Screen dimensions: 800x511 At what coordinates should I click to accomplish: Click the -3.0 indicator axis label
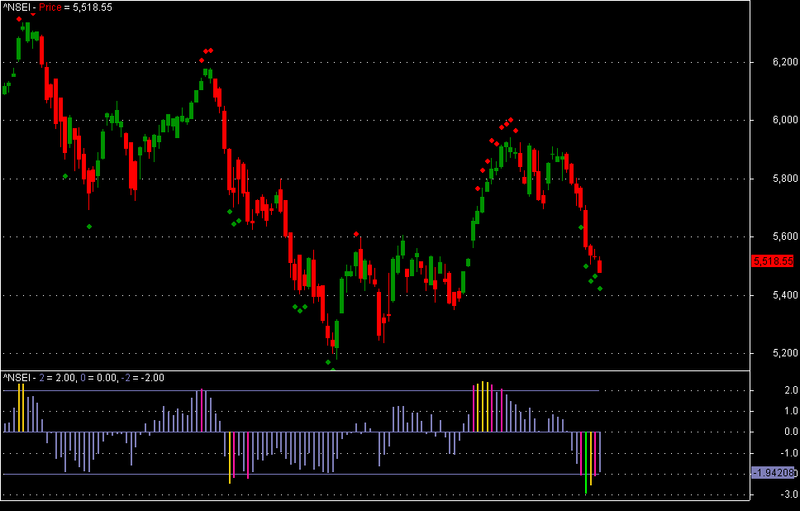789,495
